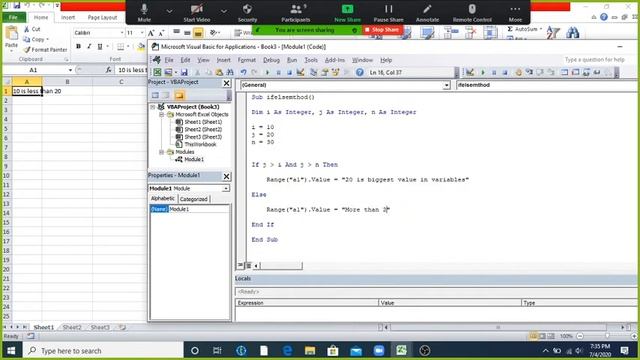Select Sheet1 (Sheet1) in Project tree
640x360 pixels.
click(203, 122)
